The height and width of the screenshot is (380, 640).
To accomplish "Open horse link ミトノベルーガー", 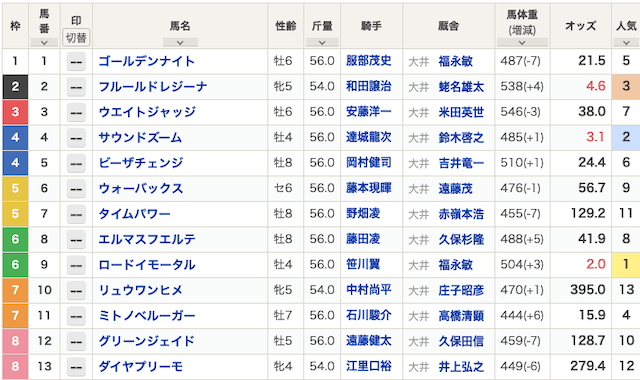I will 147,316.
